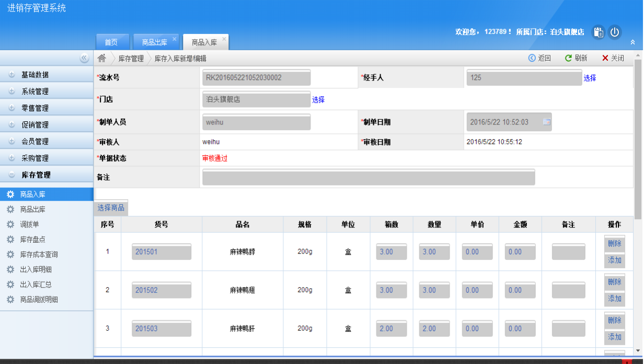Screen dimensions: 644x364
Task: Click the 制单人员 field showing weihu
Action: [x=256, y=122]
